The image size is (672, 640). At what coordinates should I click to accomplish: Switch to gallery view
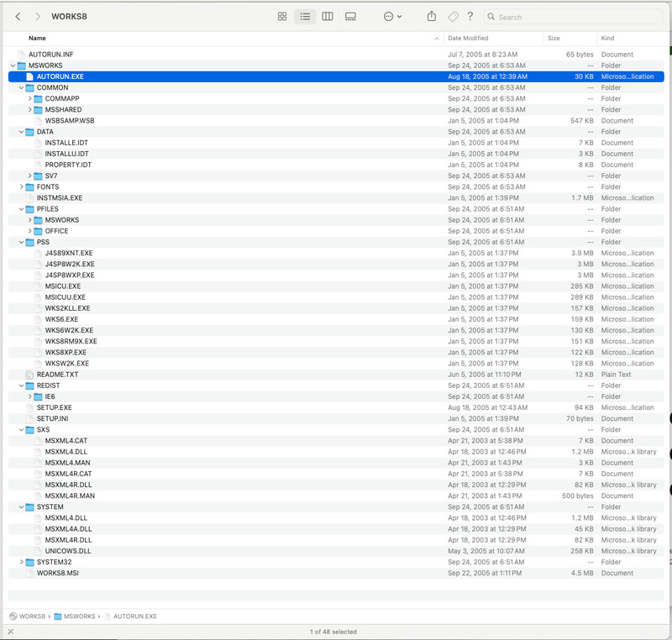click(x=350, y=17)
